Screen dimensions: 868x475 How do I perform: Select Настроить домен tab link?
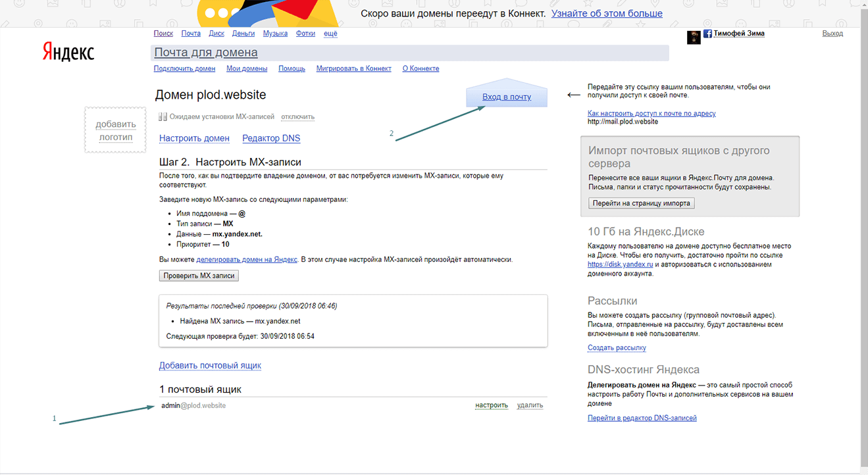pyautogui.click(x=194, y=138)
